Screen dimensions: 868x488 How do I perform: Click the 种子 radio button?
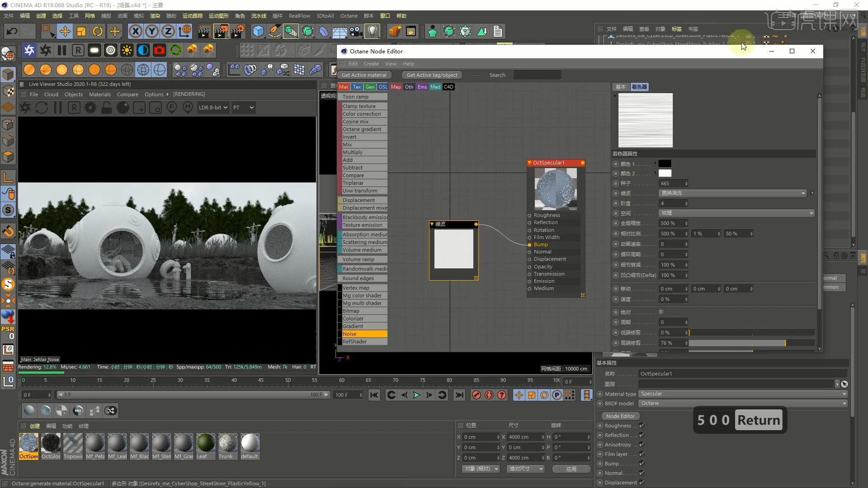pyautogui.click(x=616, y=183)
